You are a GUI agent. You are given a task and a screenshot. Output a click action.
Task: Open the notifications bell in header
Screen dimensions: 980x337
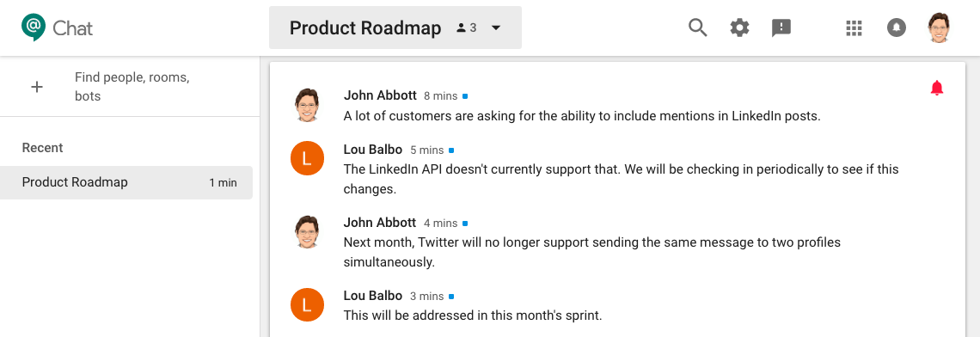897,28
